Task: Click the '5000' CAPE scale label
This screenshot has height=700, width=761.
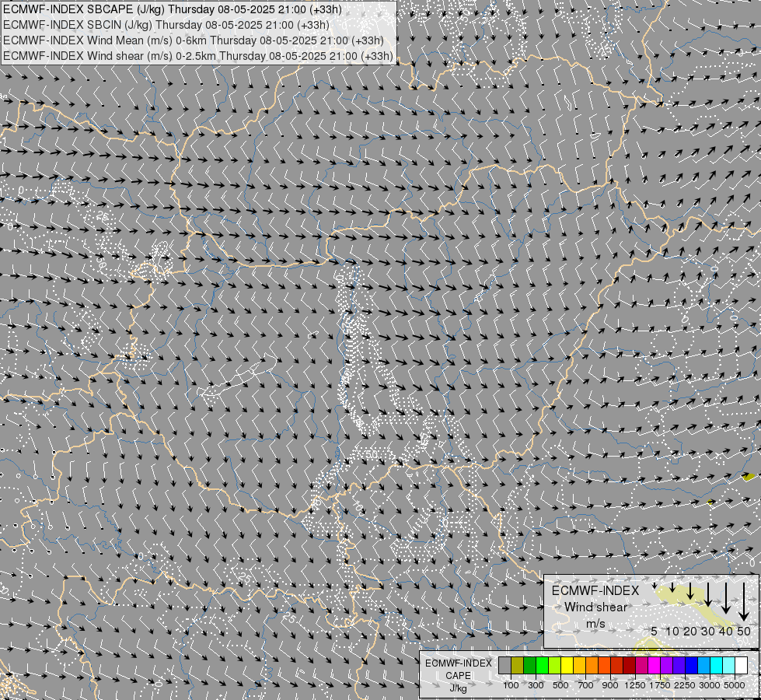Action: tap(735, 685)
